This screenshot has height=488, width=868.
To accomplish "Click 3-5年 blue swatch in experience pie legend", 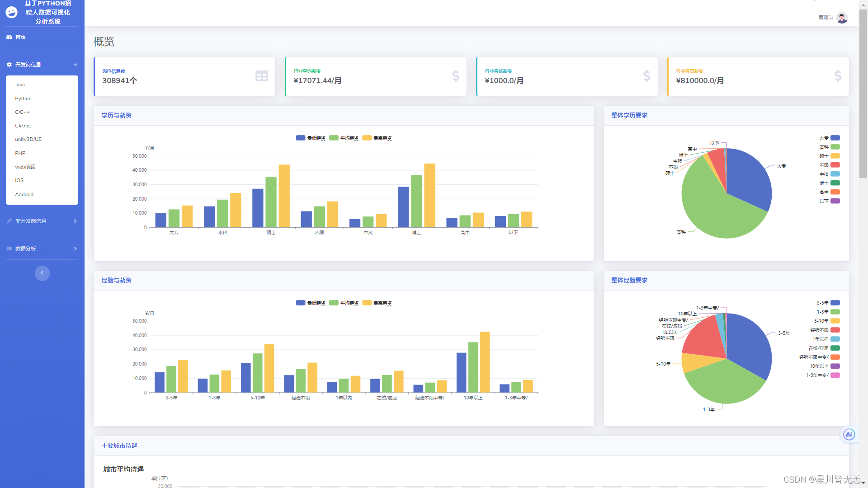I will (x=835, y=303).
